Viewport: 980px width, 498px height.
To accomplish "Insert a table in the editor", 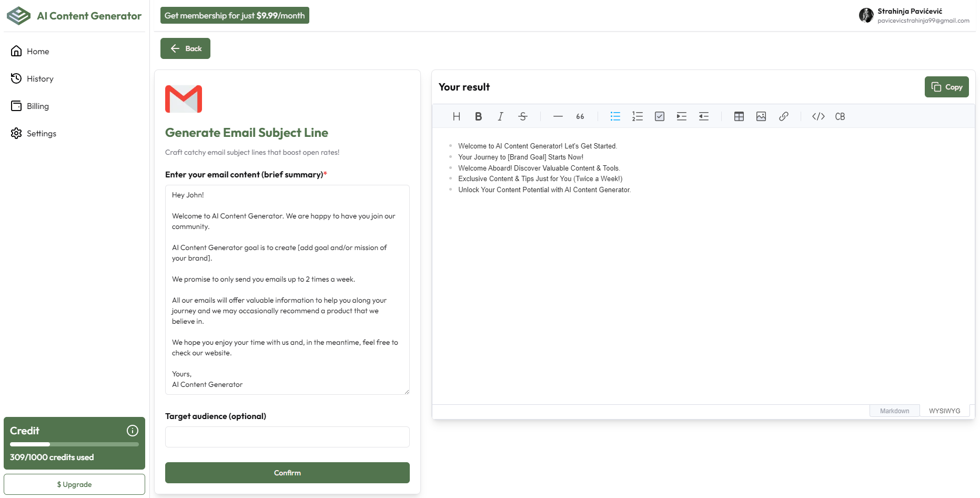I will click(739, 116).
